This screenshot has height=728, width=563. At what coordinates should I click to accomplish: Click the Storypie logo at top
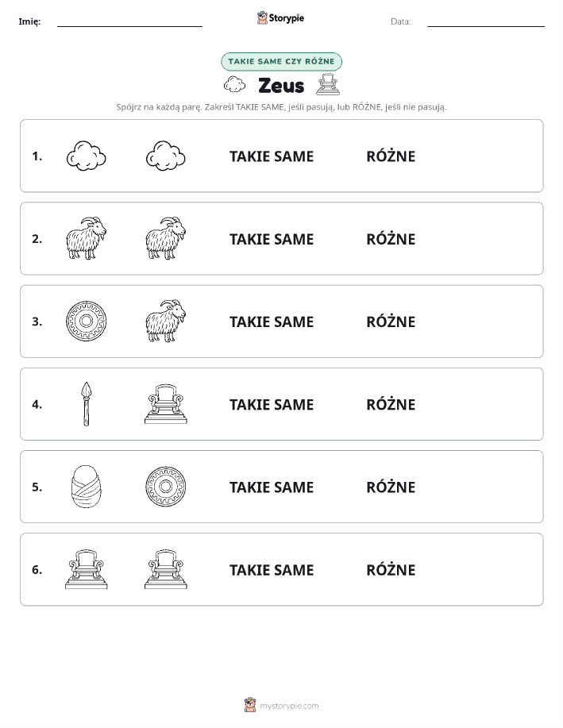click(280, 18)
